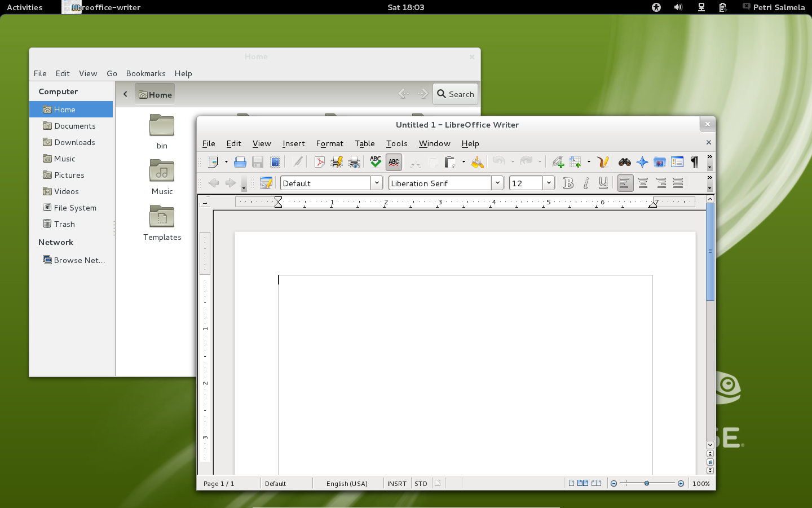The image size is (812, 508).
Task: Click the Document as E-mail icon
Action: [x=275, y=163]
